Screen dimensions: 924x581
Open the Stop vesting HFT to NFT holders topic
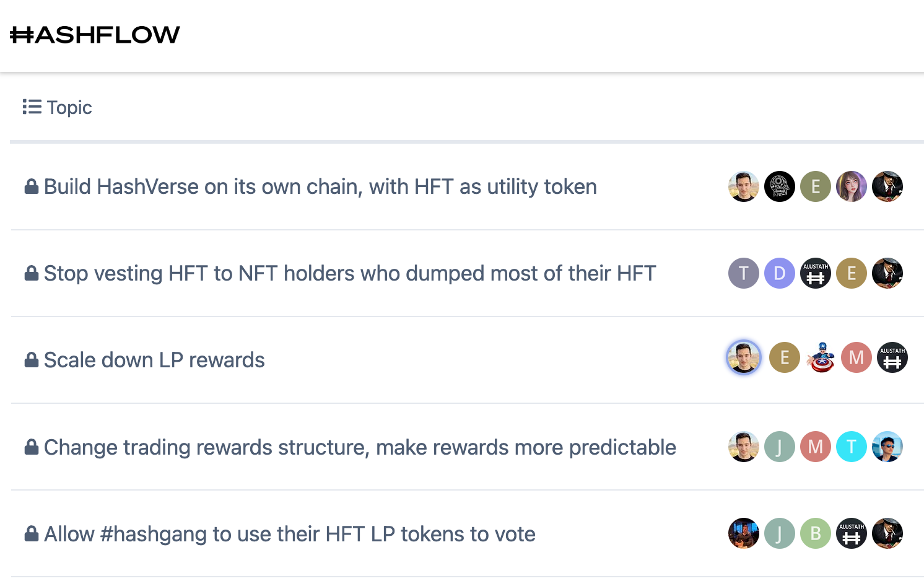[350, 273]
